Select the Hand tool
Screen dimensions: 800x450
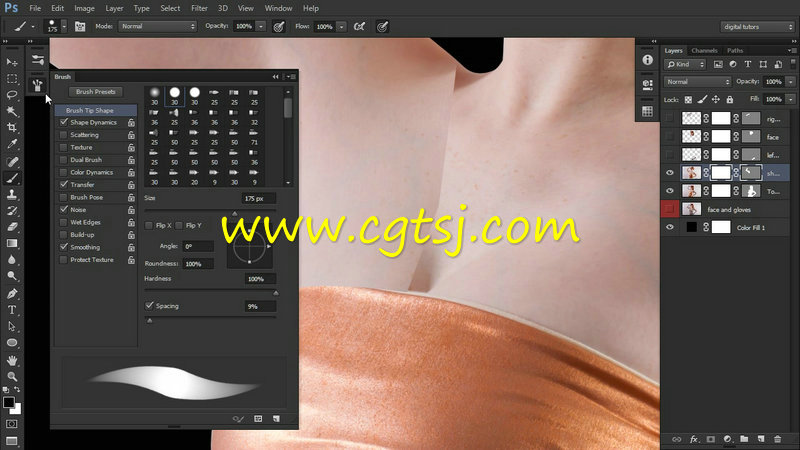(x=12, y=360)
